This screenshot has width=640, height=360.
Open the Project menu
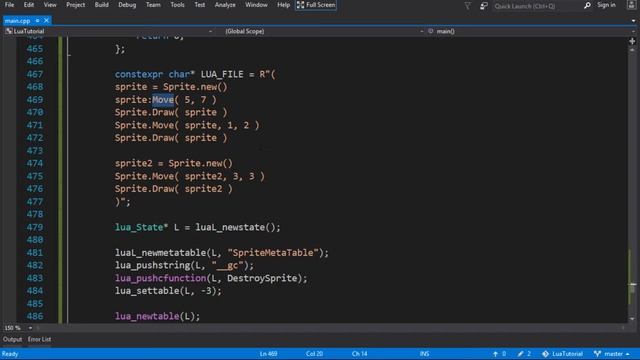(x=76, y=5)
